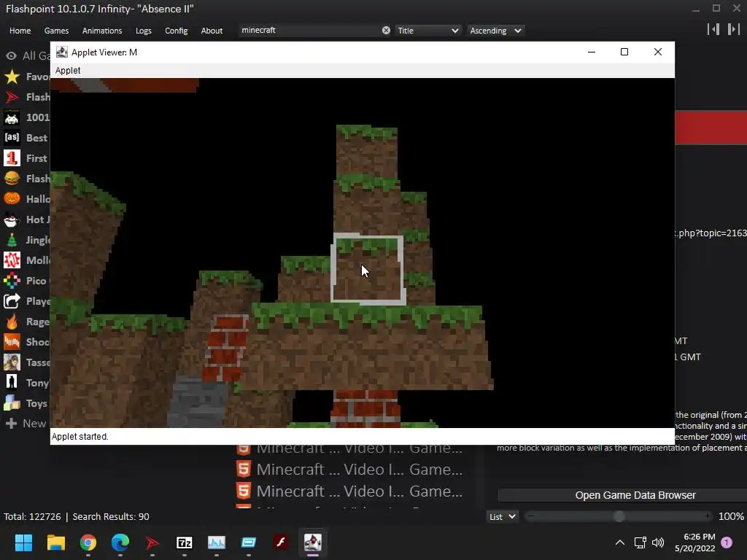Open the Games tab

point(56,31)
